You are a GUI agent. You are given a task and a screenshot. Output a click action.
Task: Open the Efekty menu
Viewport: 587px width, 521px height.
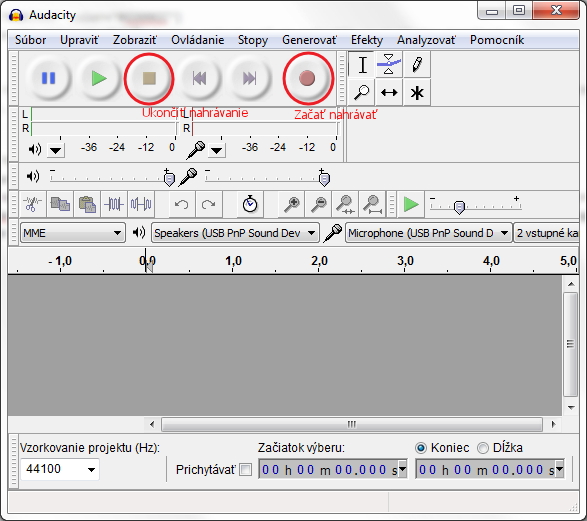pos(367,40)
